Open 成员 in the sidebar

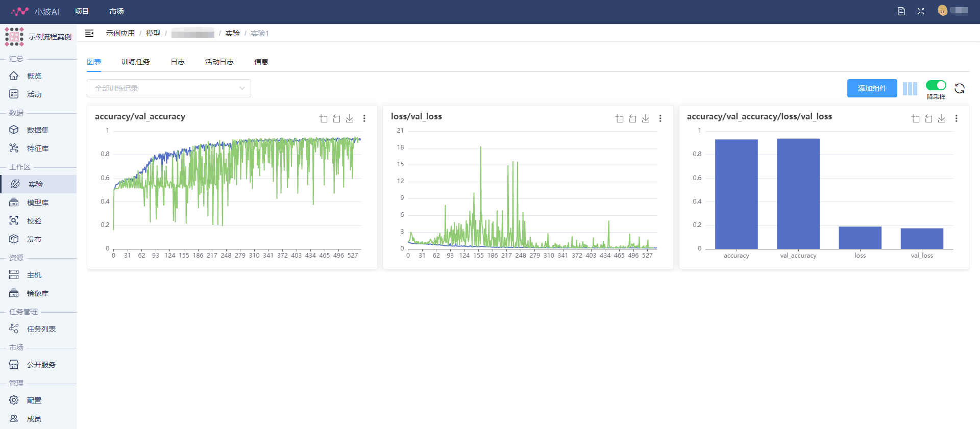coord(38,419)
